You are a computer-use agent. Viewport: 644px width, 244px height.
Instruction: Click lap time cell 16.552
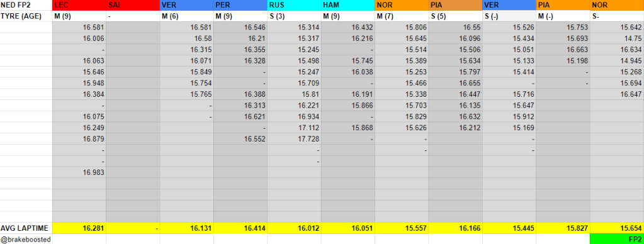click(x=240, y=139)
